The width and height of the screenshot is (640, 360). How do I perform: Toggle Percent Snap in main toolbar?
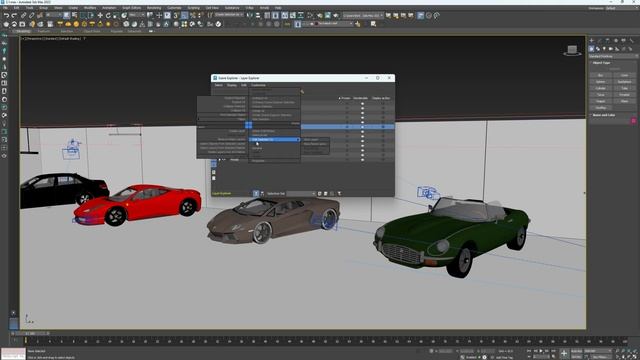pyautogui.click(x=193, y=16)
